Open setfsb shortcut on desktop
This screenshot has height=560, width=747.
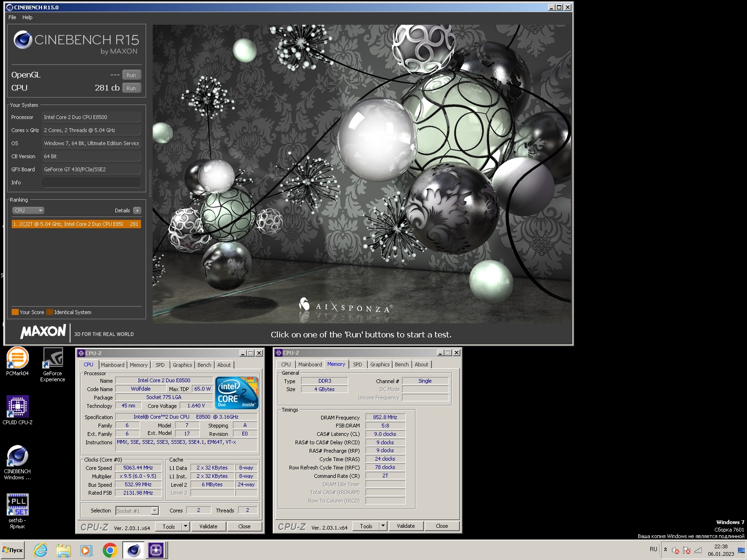point(17,511)
